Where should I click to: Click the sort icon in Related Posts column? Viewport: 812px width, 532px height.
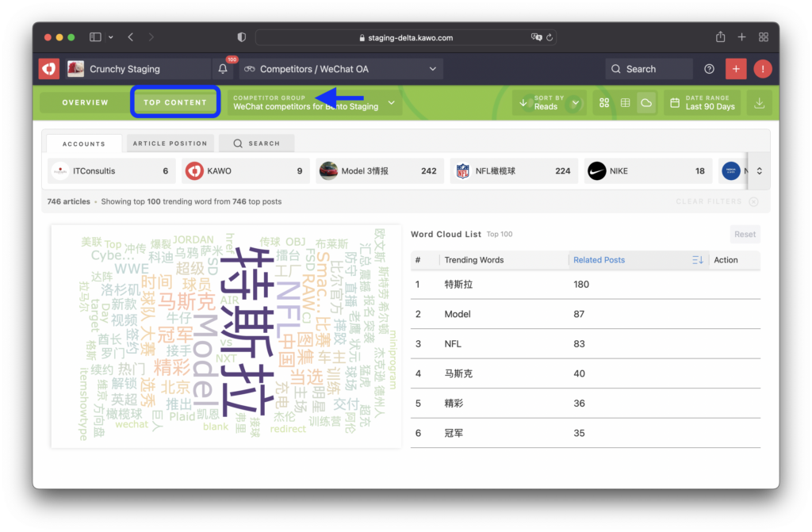698,260
